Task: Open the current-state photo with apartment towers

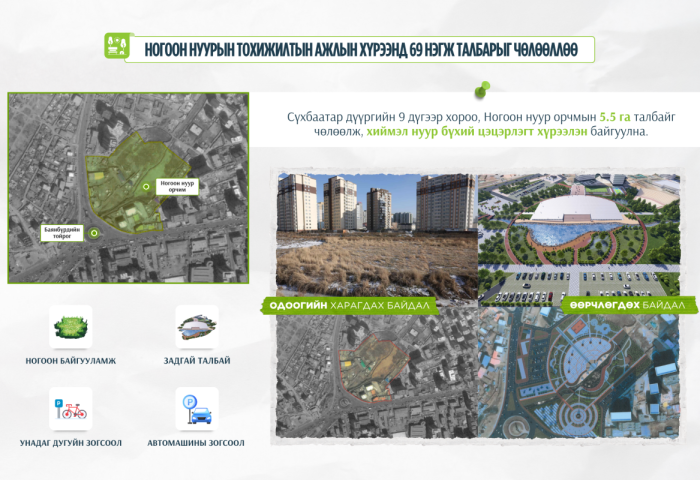Action: (x=375, y=235)
